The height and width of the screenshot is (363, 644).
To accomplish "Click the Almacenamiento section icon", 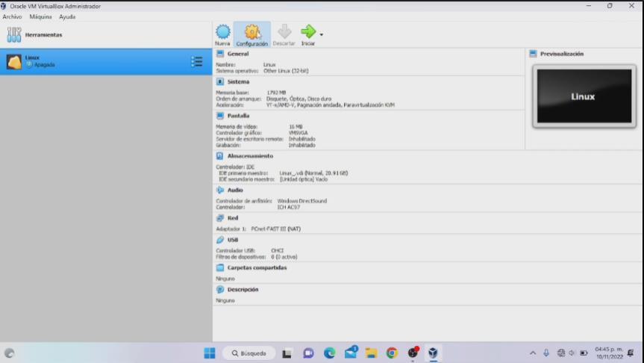I will click(x=220, y=156).
